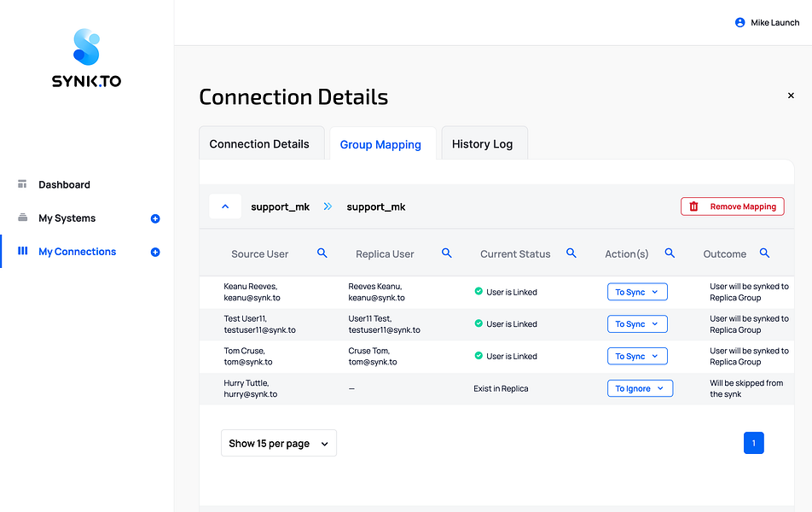Search the Action(s) column
The width and height of the screenshot is (812, 512).
coord(670,253)
